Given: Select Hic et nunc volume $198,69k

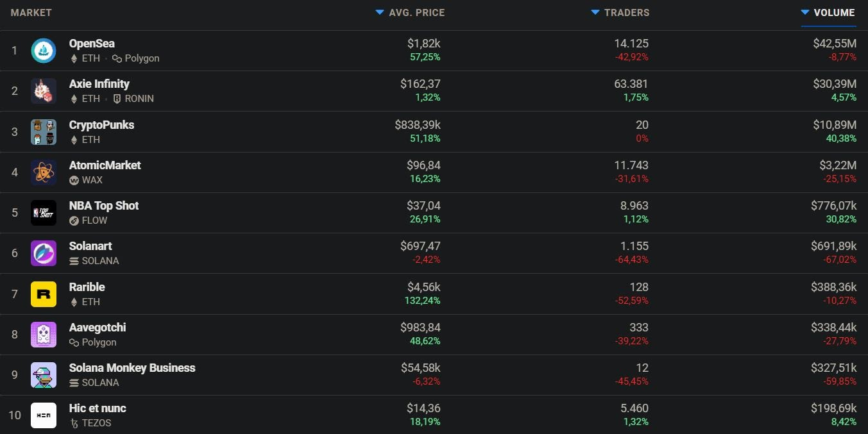Looking at the screenshot, I should (x=833, y=408).
